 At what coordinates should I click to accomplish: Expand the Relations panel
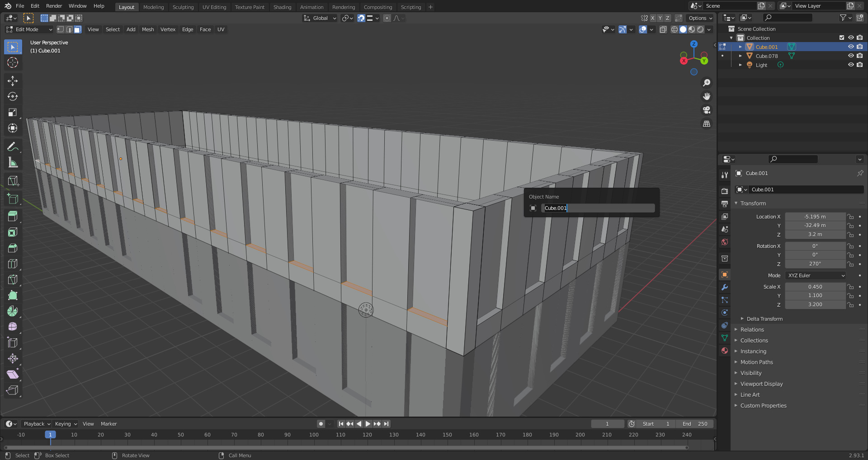752,330
